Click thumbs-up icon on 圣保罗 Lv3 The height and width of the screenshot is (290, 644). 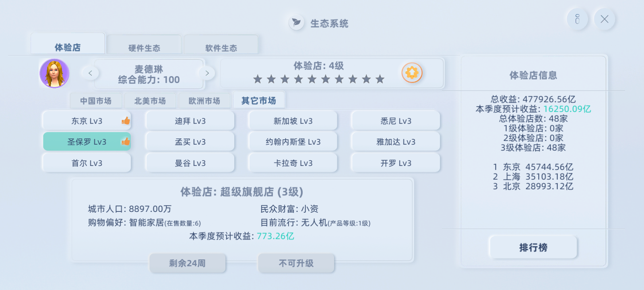(126, 141)
